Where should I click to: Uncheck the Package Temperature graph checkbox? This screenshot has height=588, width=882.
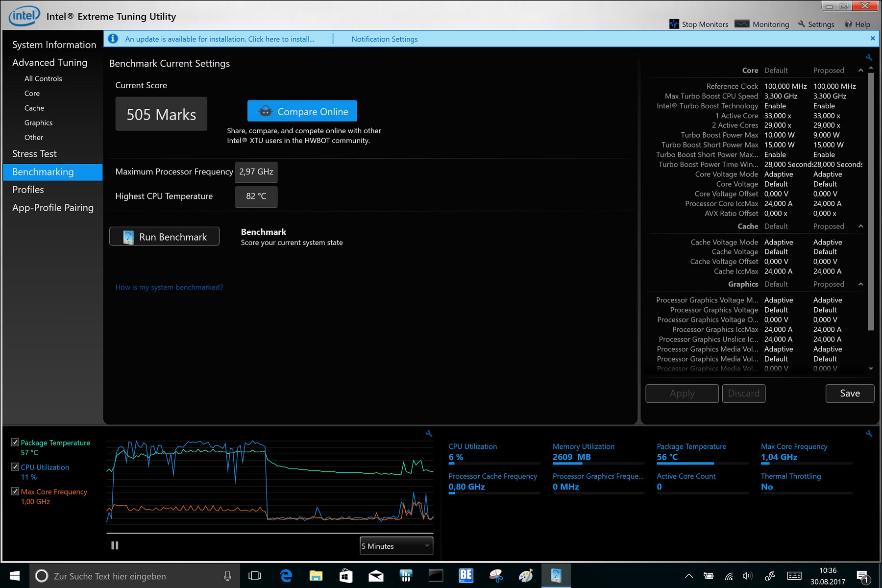15,442
